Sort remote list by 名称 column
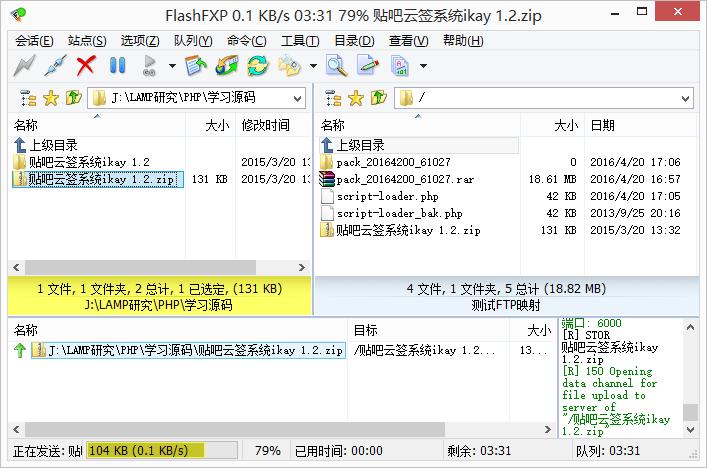The image size is (707, 468). 418,125
